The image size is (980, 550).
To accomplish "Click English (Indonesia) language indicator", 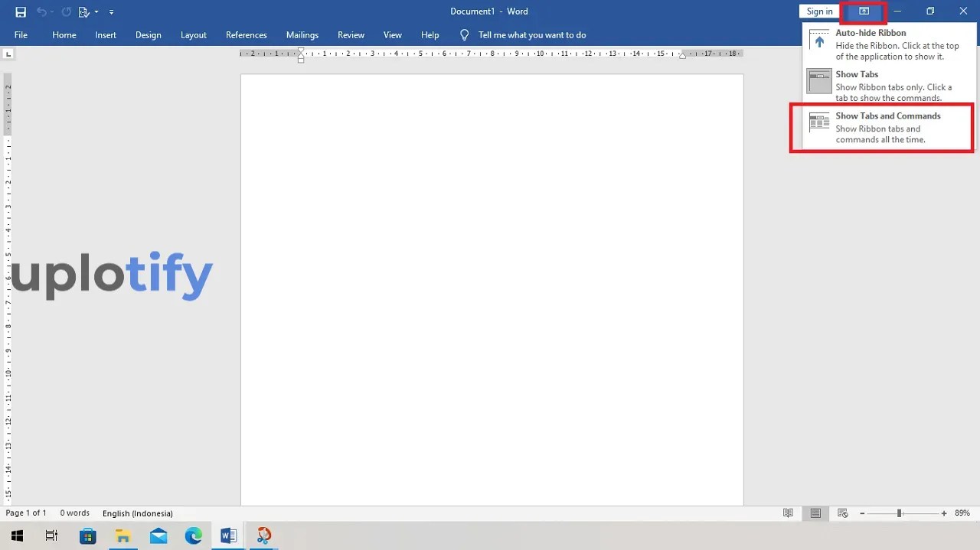I will 137,513.
